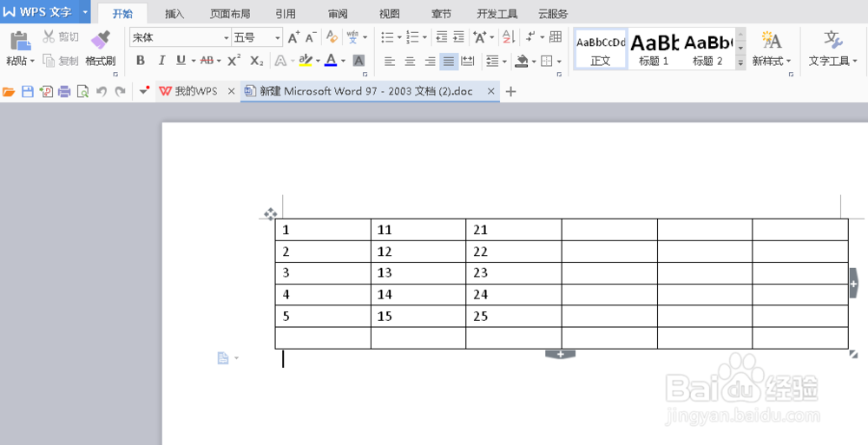Align text right
Screen dimensions: 868x445
pos(430,61)
